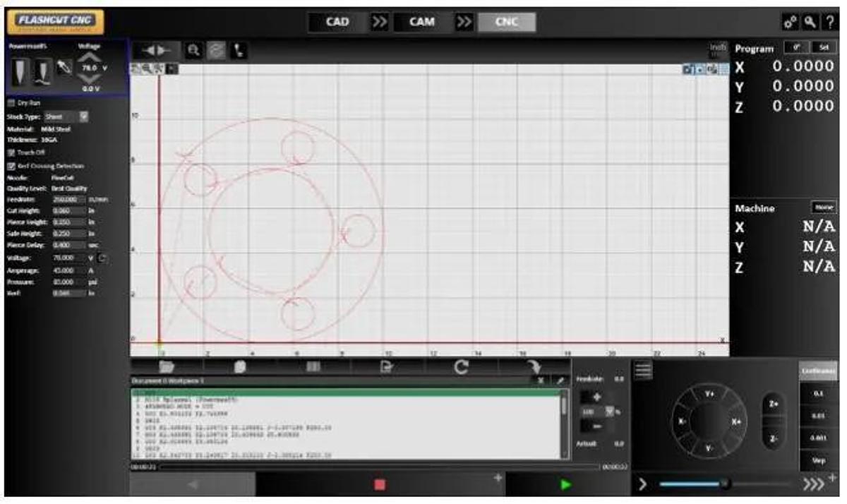Click the Set button beside Program
Screen dimensions: 847x504
(823, 48)
